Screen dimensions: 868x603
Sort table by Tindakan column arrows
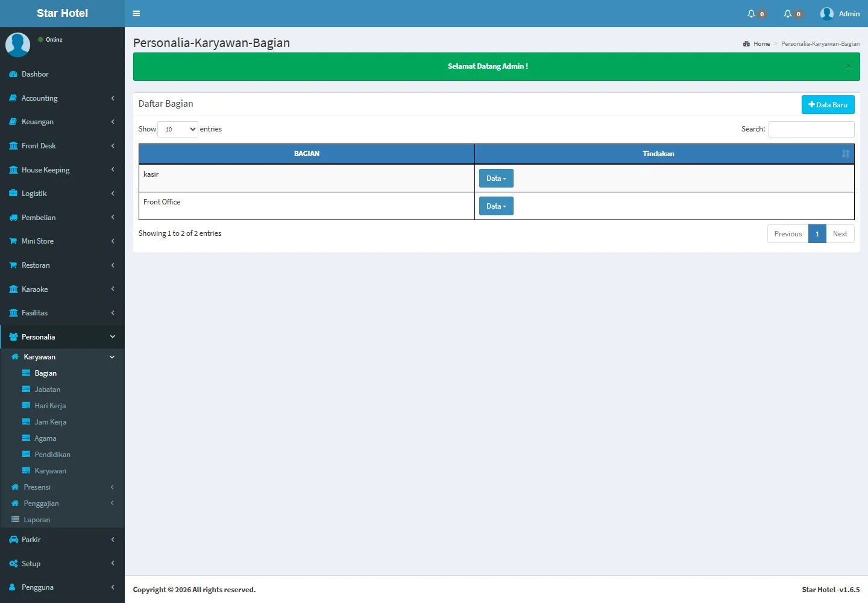point(845,154)
